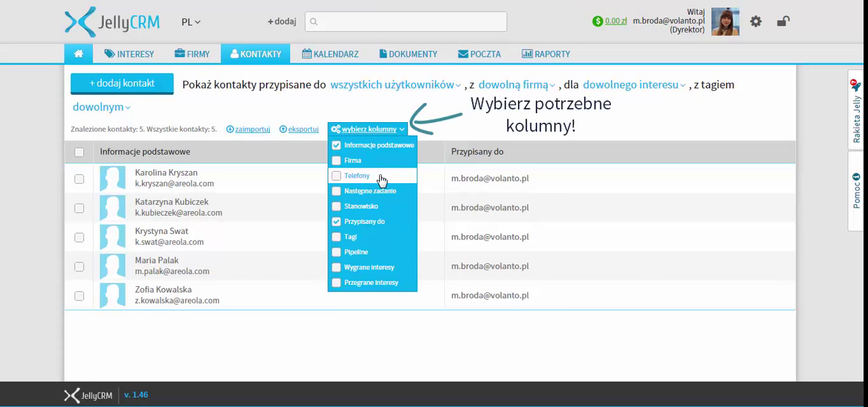Expand the PL language dropdown
The width and height of the screenshot is (868, 407).
click(191, 22)
